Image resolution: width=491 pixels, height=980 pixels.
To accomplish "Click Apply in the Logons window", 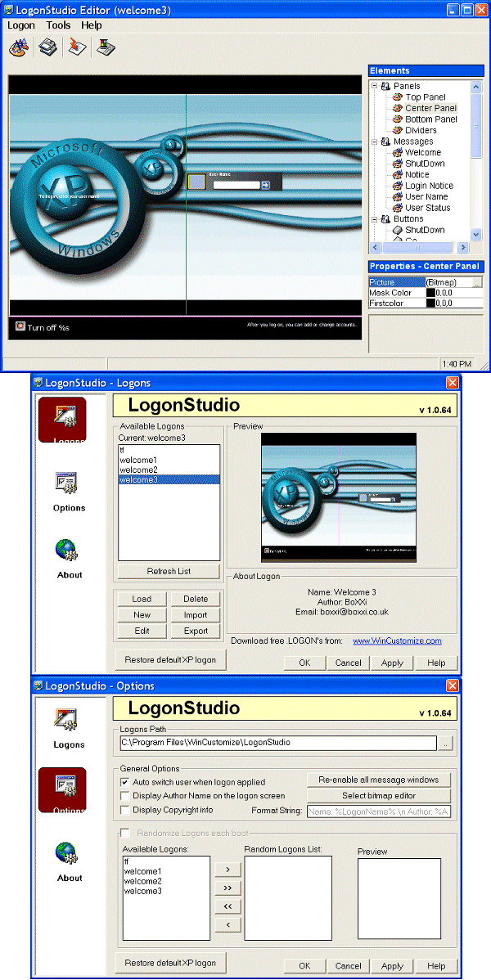I will [392, 663].
